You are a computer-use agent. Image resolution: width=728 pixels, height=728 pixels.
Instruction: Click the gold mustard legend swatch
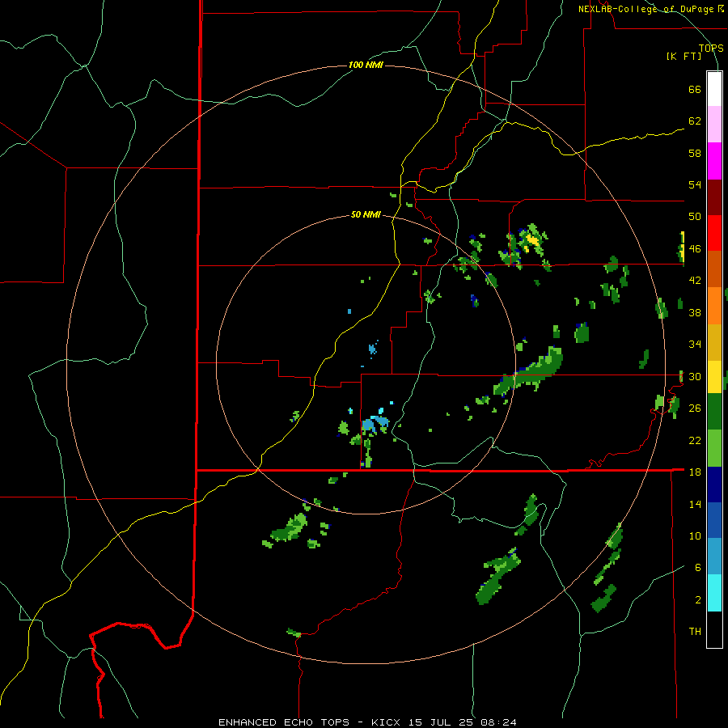pyautogui.click(x=714, y=341)
